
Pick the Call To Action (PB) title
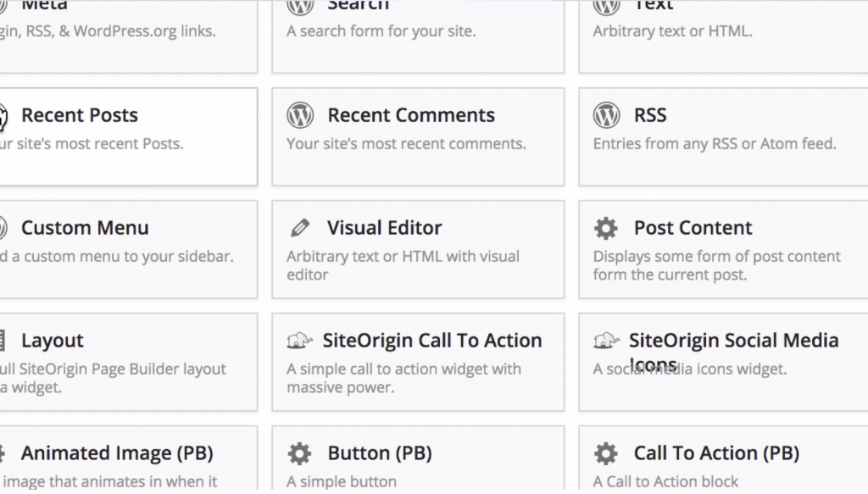716,453
